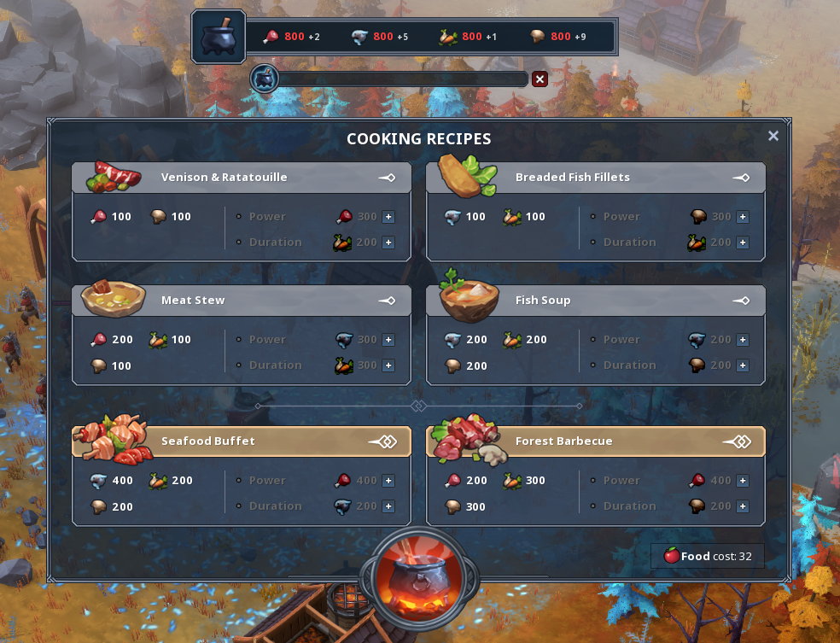Add Power boost to Seafood Buffet
The image size is (840, 643).
pyautogui.click(x=389, y=481)
